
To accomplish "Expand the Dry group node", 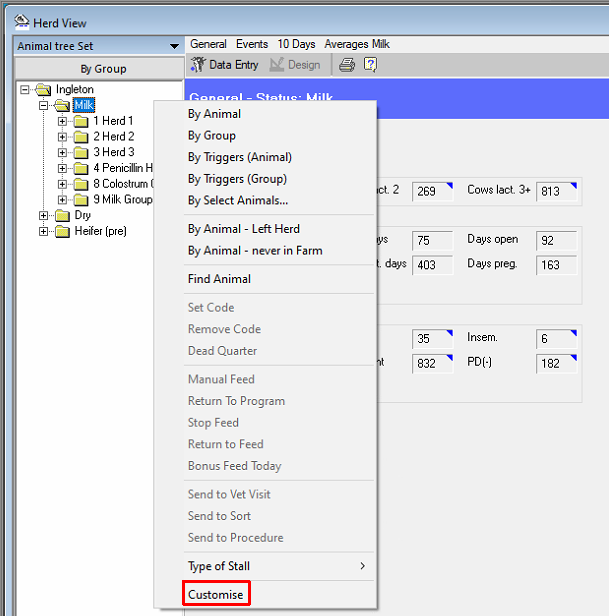I will pyautogui.click(x=44, y=215).
